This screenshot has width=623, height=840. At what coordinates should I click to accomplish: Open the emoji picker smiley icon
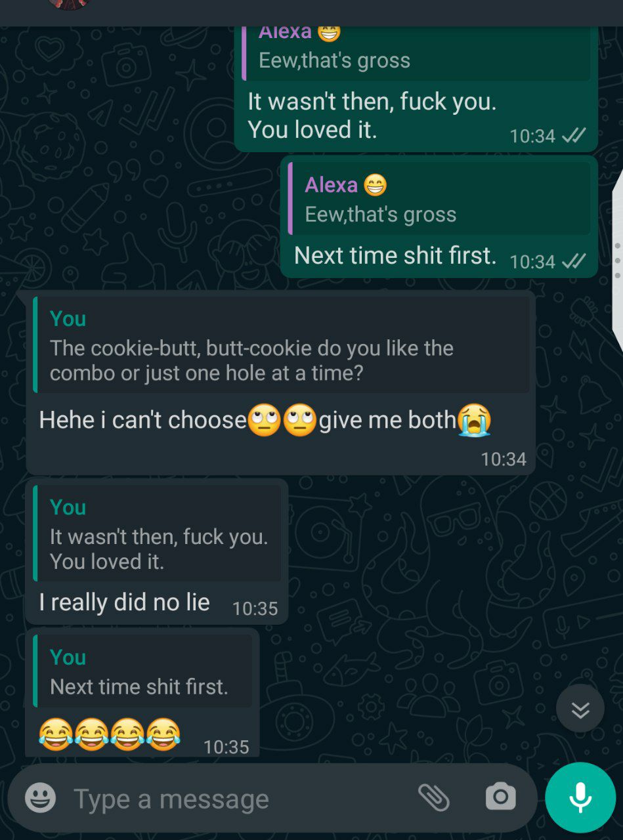click(41, 799)
